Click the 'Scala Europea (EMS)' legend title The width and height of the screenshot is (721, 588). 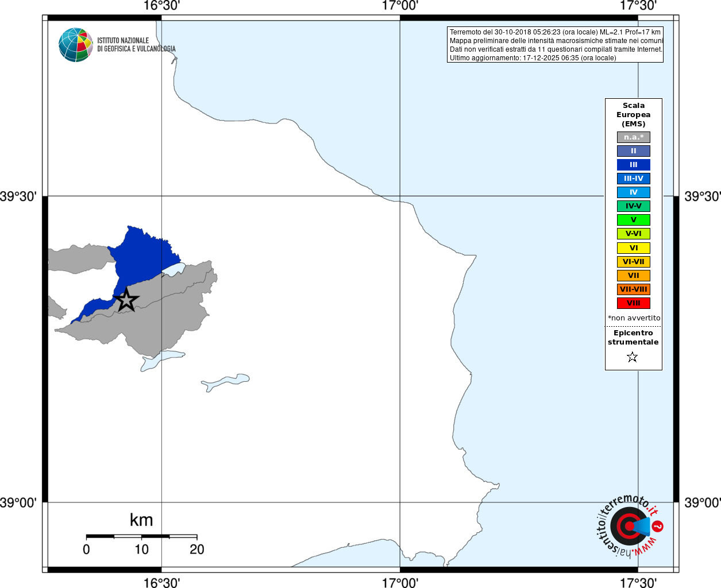click(x=634, y=115)
